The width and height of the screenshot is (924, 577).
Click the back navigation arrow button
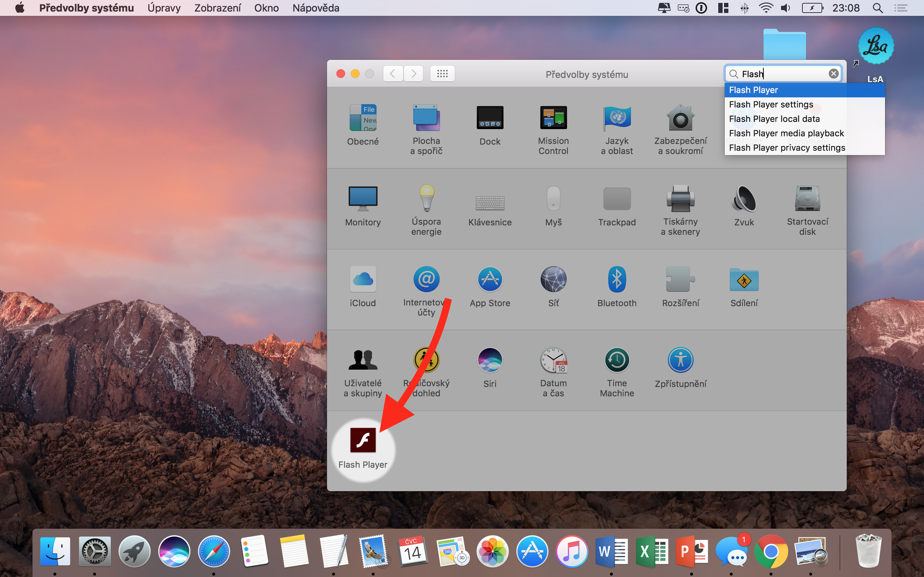393,74
